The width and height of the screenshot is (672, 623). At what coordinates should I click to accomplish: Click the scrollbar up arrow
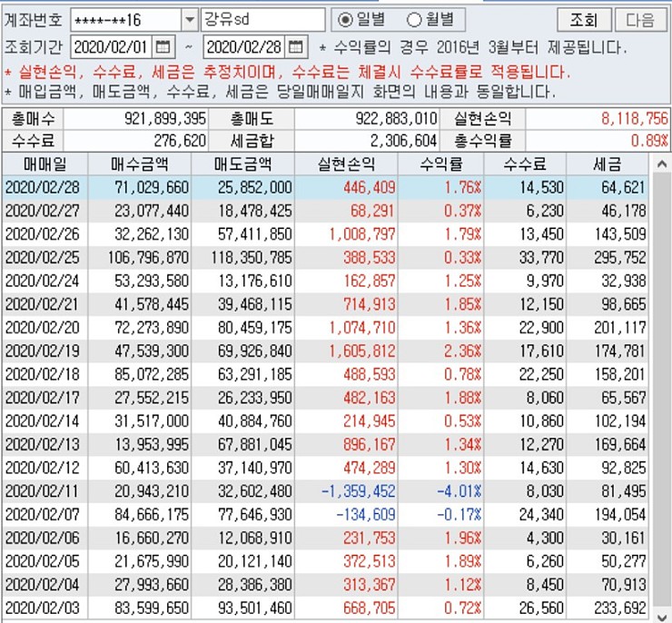pyautogui.click(x=661, y=163)
